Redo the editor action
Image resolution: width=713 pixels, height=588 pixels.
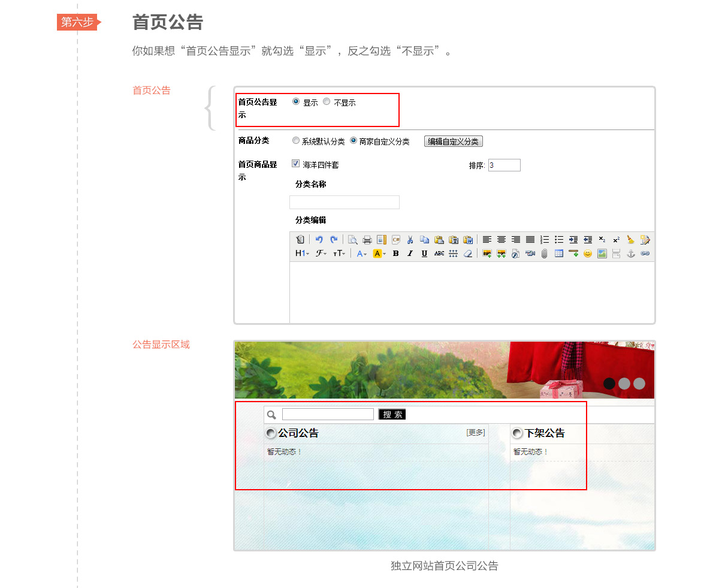tap(334, 240)
